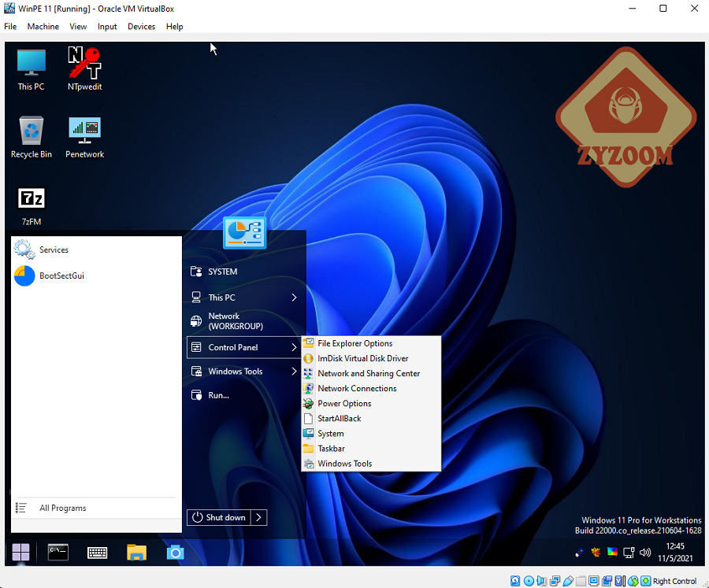709x588 pixels.
Task: Click the VirtualBox keyboard capture indicator
Action: pos(646,581)
